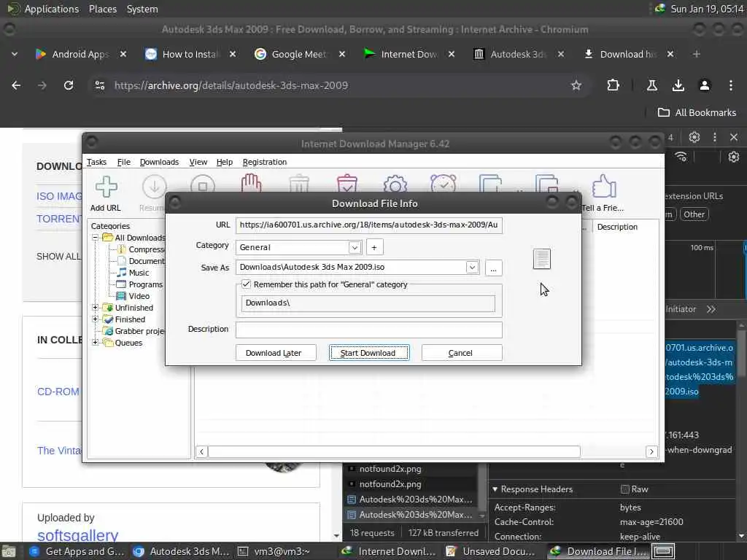The height and width of the screenshot is (560, 747).
Task: Close the DevTools panel with X icon
Action: tap(734, 137)
